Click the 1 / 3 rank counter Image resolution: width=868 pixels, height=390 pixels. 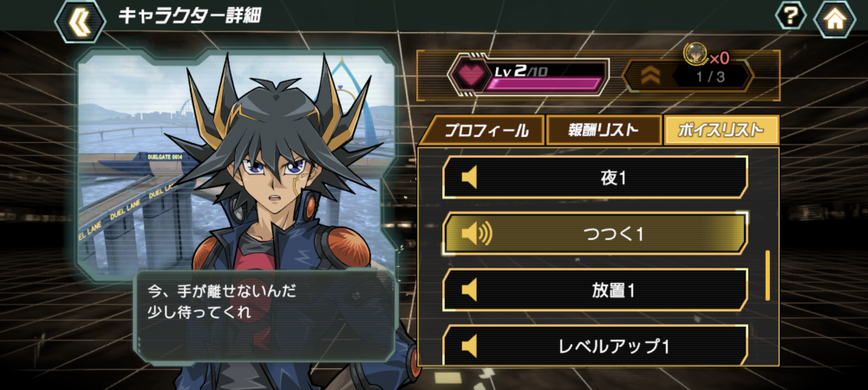(710, 76)
